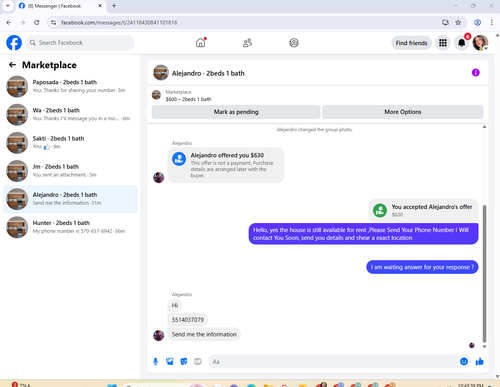Image resolution: width=500 pixels, height=387 pixels.
Task: Click the address bar URL
Action: (119, 23)
